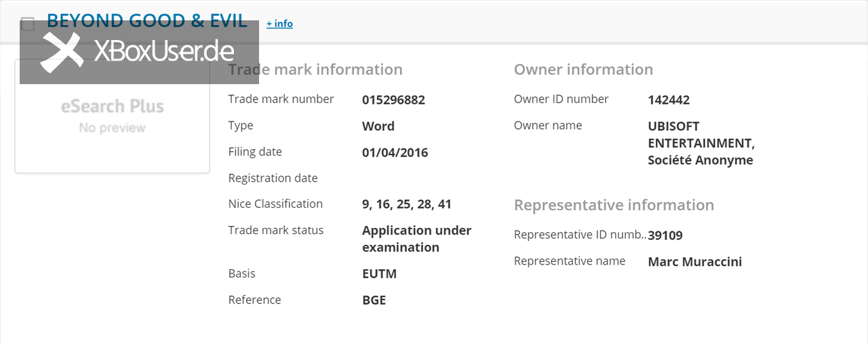Select the filing date 01/04/2016
Viewport: 868px width, 344px height.
pos(395,153)
